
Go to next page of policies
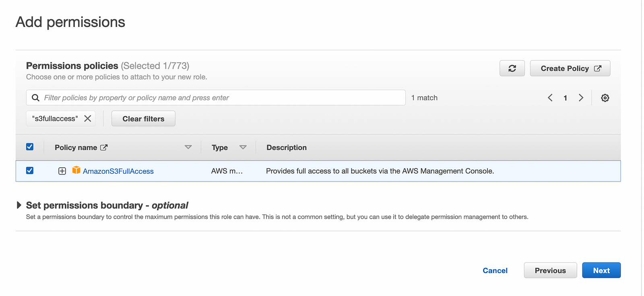[581, 98]
